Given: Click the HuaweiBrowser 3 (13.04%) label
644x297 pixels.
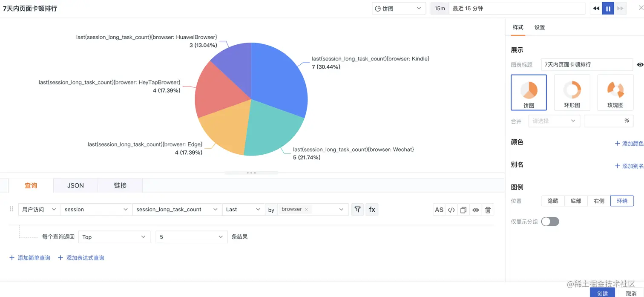Looking at the screenshot, I should point(203,45).
